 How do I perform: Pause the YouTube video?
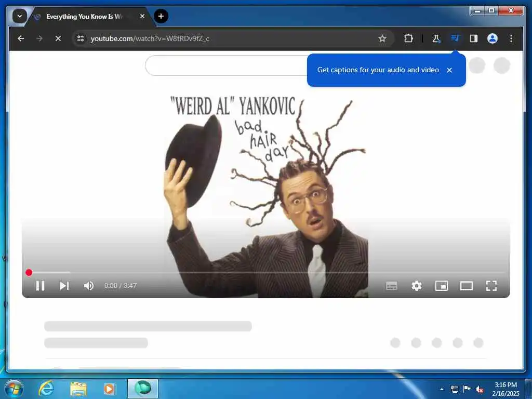(40, 286)
